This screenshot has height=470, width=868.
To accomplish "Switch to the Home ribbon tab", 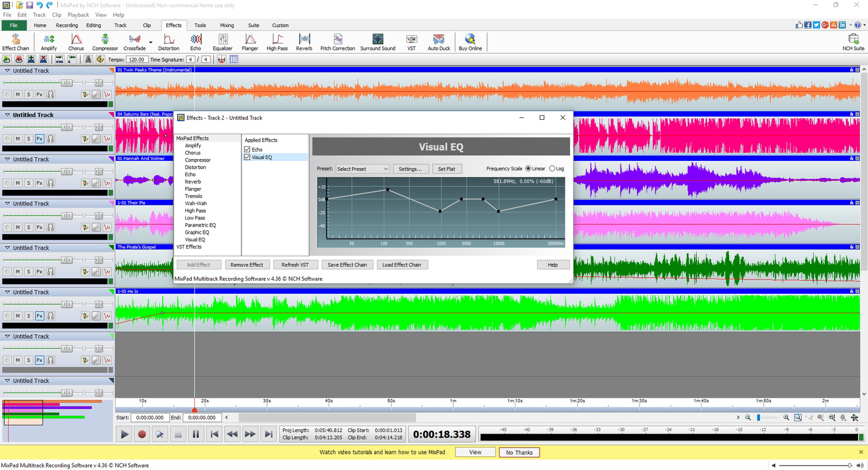I will 40,25.
